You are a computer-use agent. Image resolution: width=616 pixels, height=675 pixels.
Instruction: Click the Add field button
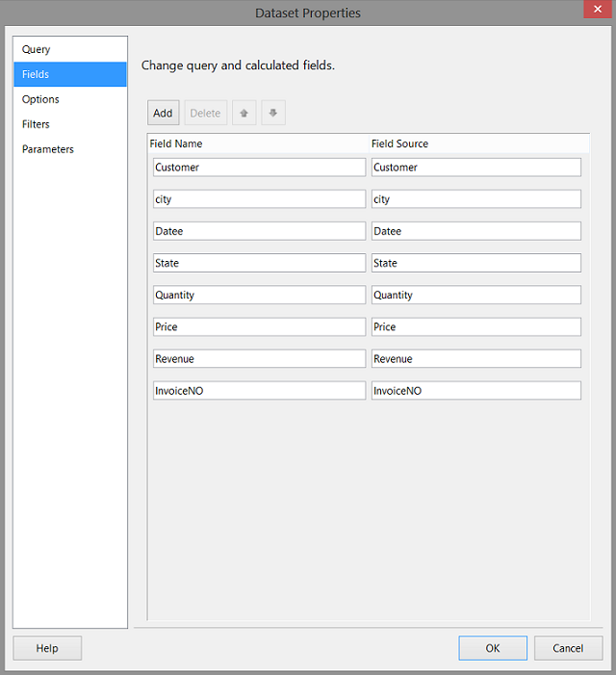[x=163, y=114]
